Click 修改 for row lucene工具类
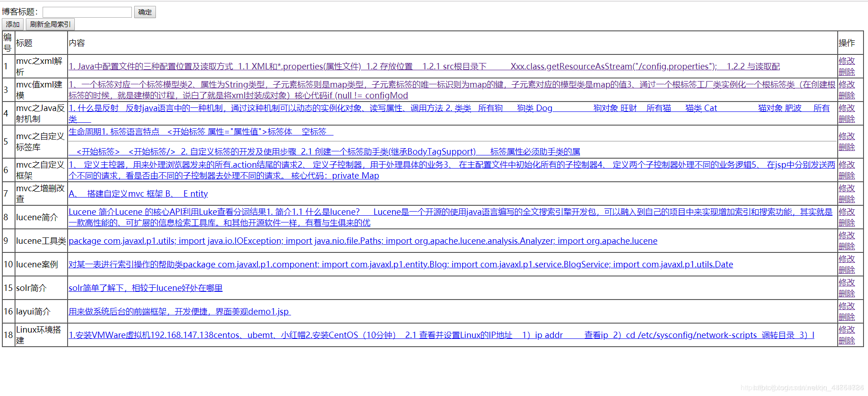The height and width of the screenshot is (396, 868). [847, 235]
